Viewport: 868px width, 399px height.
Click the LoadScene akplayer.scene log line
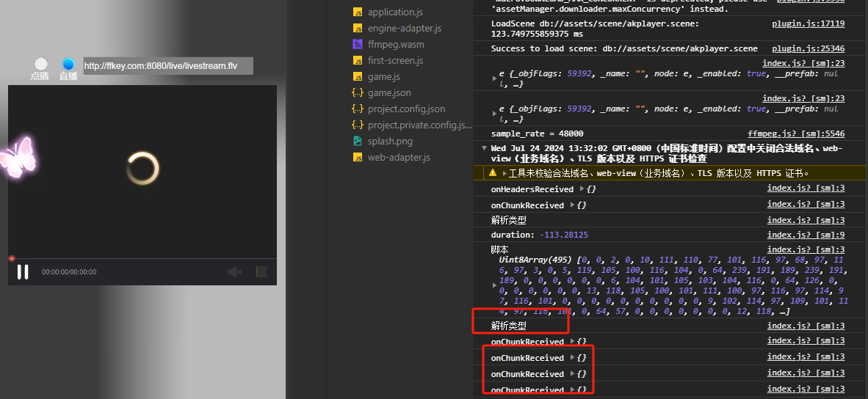[595, 29]
